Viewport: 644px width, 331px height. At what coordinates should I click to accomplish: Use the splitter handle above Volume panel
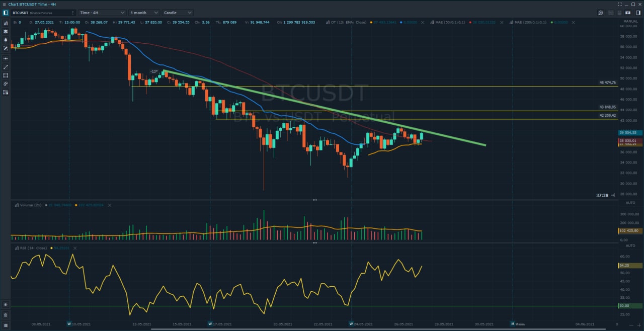[x=315, y=200]
